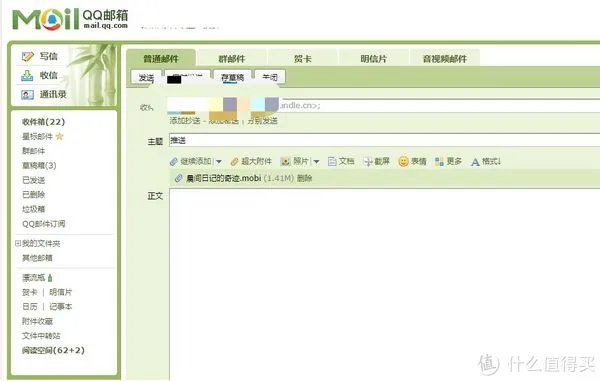Click the 通讯录 contacts text link
Viewport: 600px width, 381px height.
coord(53,94)
